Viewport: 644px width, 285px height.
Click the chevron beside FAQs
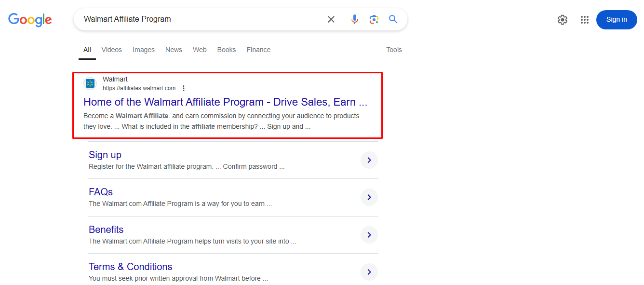(369, 197)
